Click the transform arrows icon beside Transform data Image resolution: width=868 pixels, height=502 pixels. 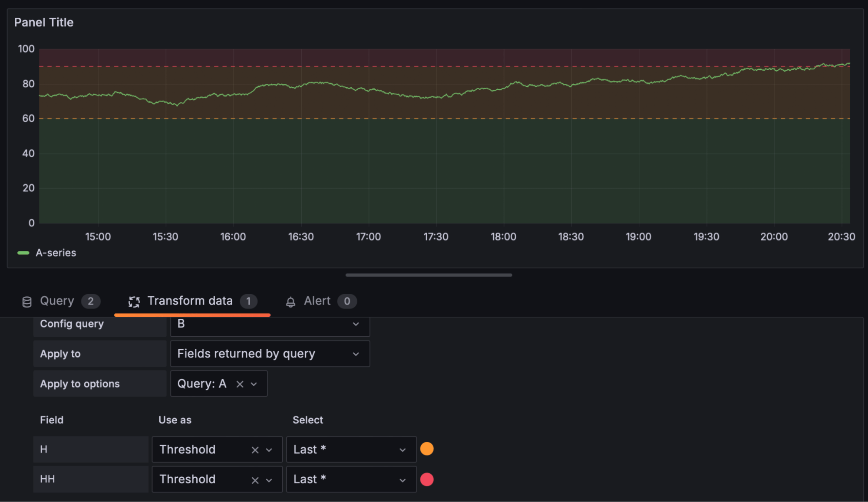coord(134,301)
